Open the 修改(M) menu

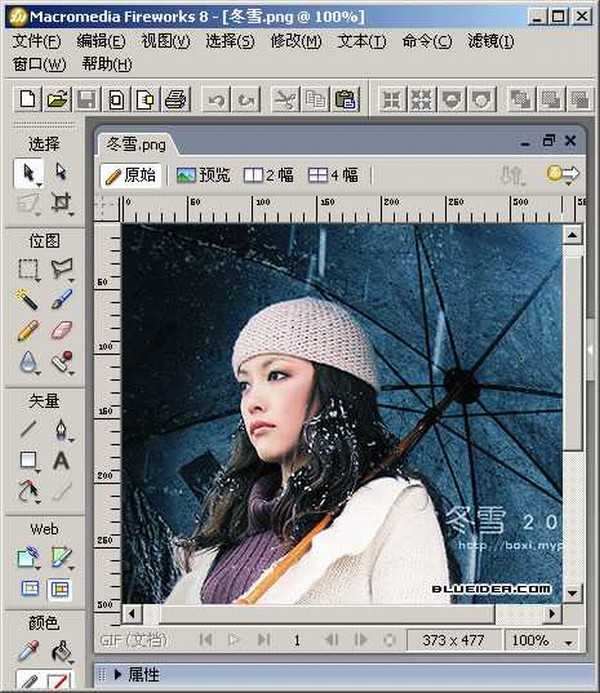296,41
